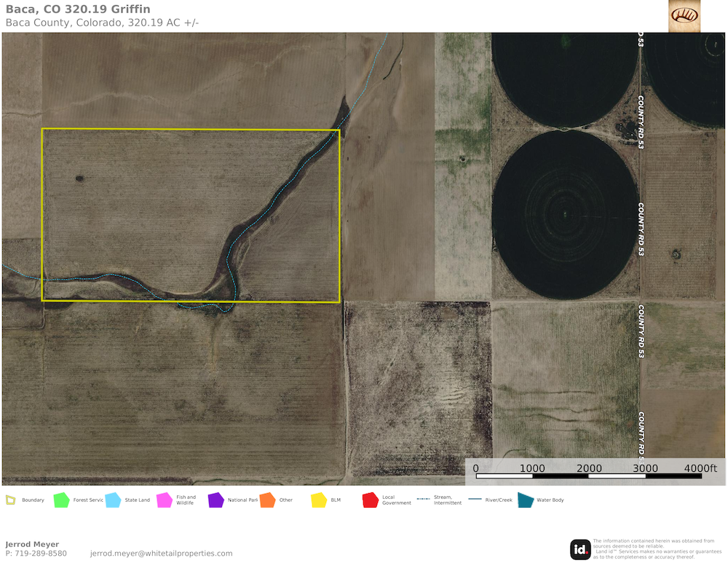Select the red Local Government swatch
Screen dimensions: 728x563
(x=370, y=500)
